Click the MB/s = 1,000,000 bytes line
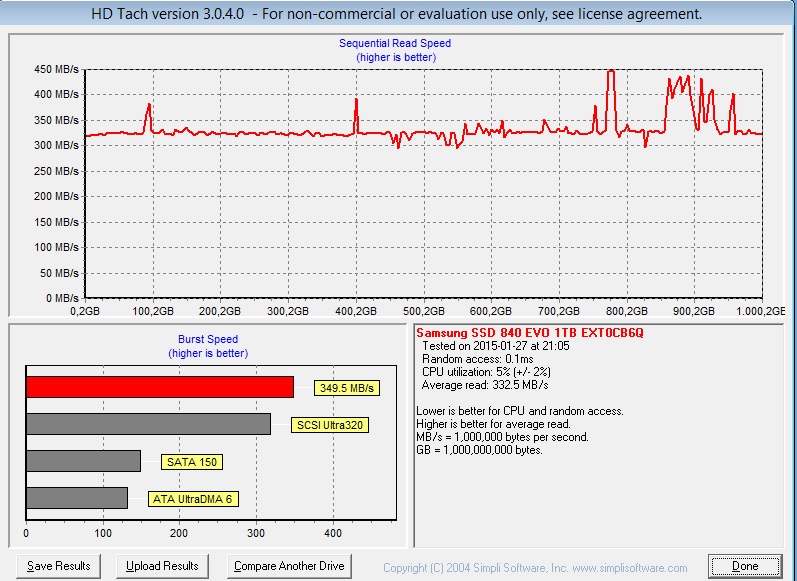Screen dimensions: 797x581 pyautogui.click(x=502, y=437)
